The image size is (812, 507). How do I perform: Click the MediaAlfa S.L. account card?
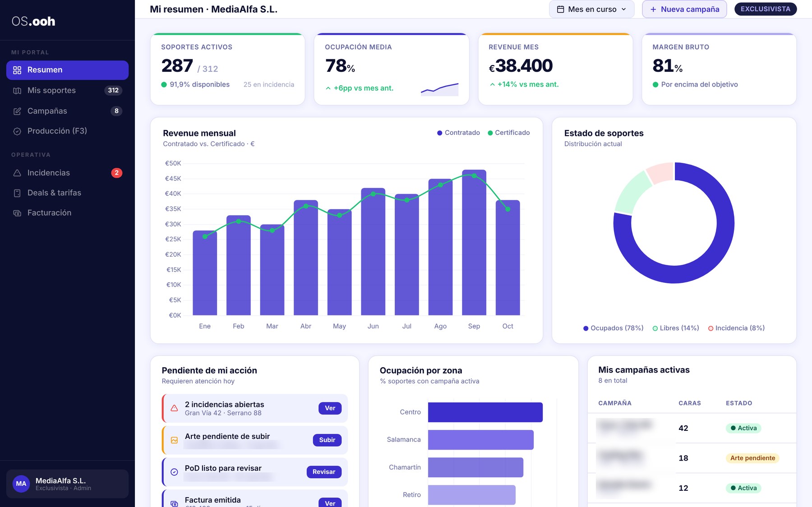[67, 484]
